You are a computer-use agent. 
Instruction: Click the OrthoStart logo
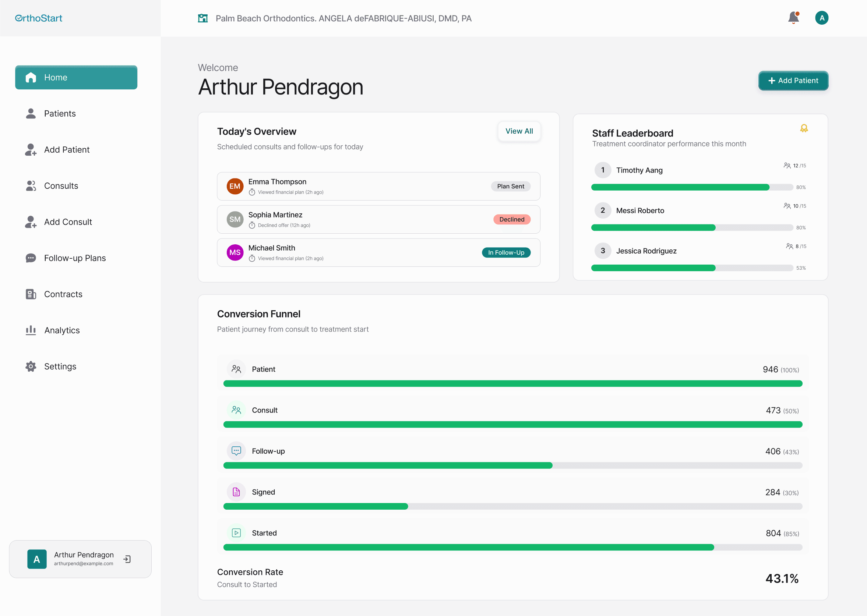(39, 18)
